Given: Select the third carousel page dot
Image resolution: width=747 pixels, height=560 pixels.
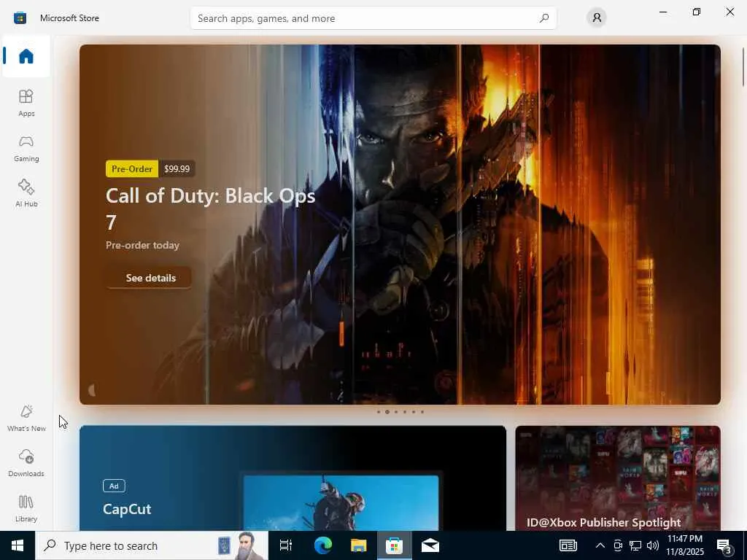Looking at the screenshot, I should click(396, 412).
